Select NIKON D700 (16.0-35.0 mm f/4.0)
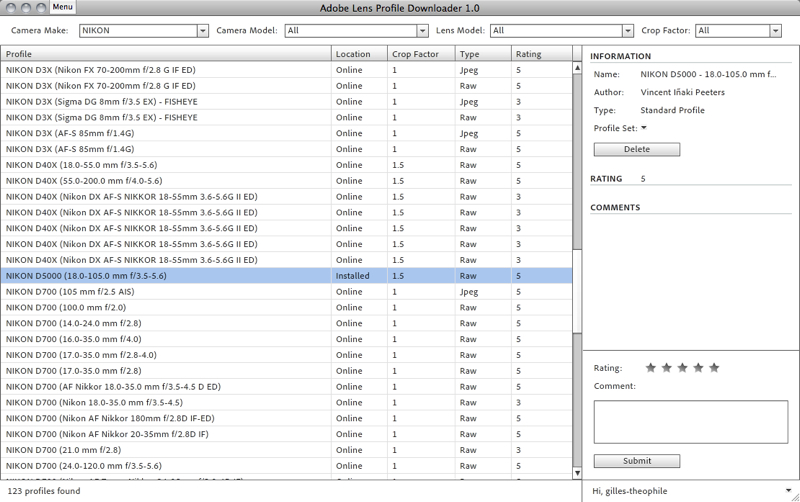The height and width of the screenshot is (502, 800). click(x=286, y=339)
